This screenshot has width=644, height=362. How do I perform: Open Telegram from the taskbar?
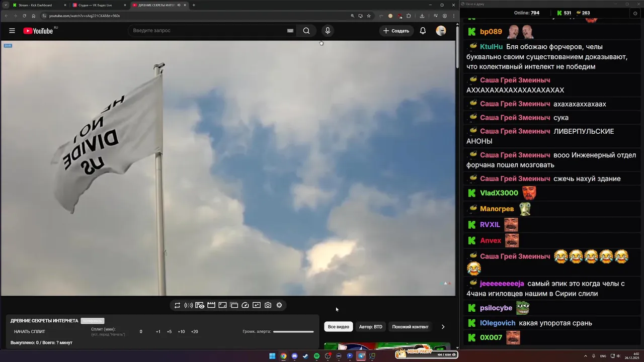pos(361,356)
